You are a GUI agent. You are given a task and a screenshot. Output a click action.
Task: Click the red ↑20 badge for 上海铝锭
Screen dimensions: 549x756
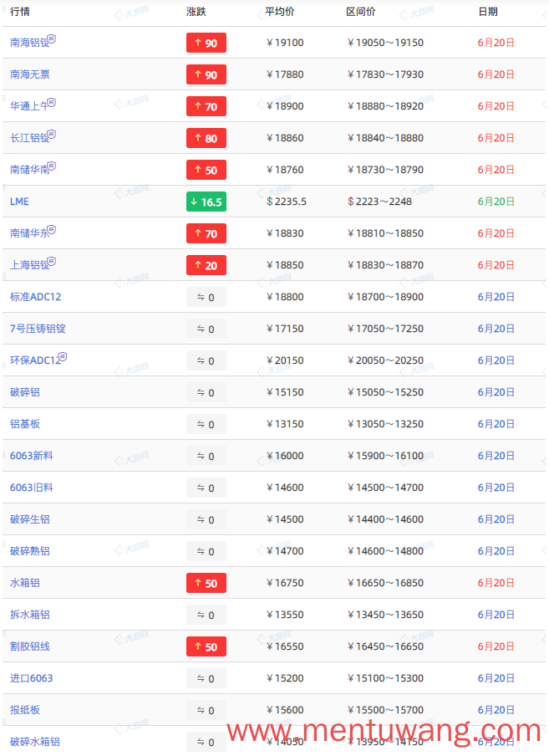coord(206,266)
